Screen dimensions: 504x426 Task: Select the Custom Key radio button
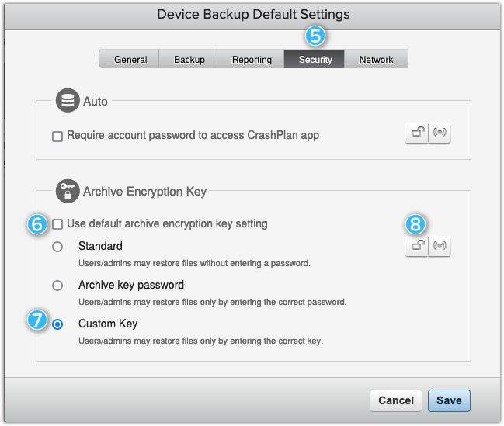pyautogui.click(x=57, y=324)
